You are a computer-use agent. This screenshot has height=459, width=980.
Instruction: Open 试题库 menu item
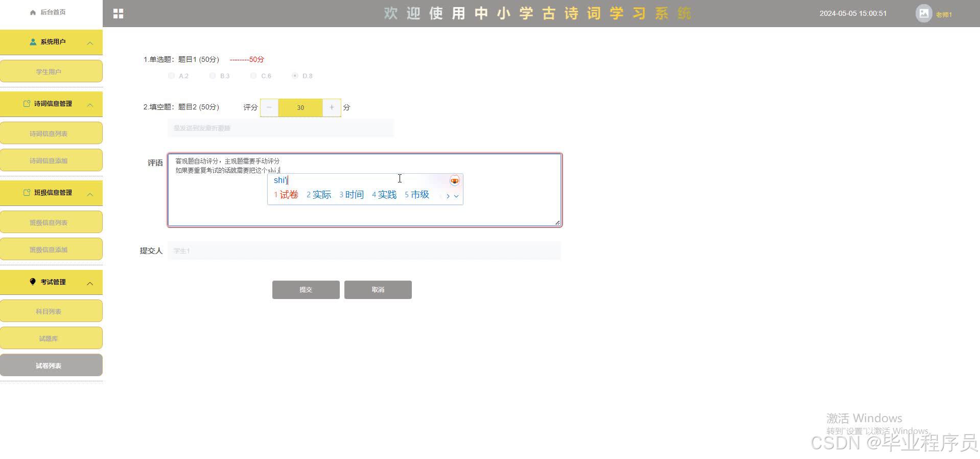point(51,338)
